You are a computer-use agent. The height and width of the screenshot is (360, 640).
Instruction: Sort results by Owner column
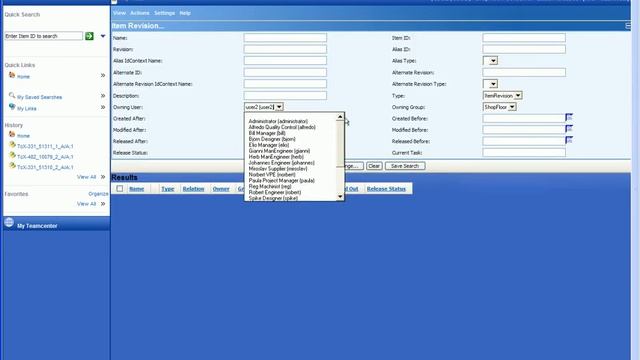pos(221,189)
